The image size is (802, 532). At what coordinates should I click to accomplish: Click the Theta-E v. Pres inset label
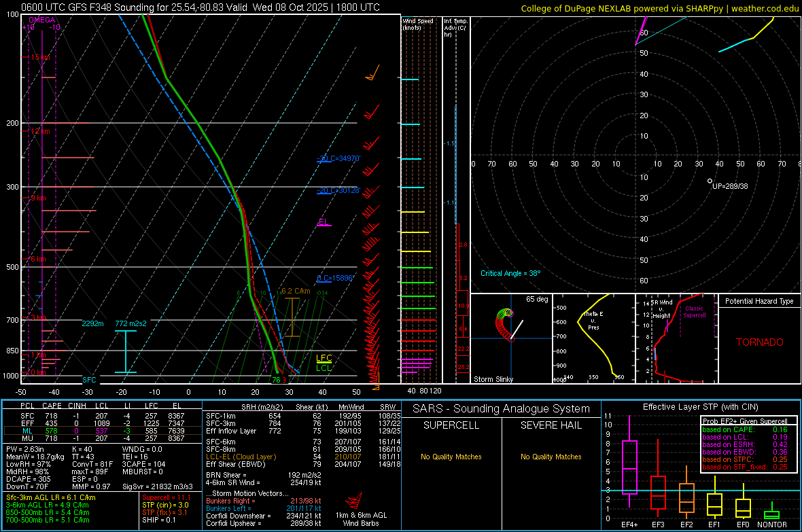click(x=593, y=321)
